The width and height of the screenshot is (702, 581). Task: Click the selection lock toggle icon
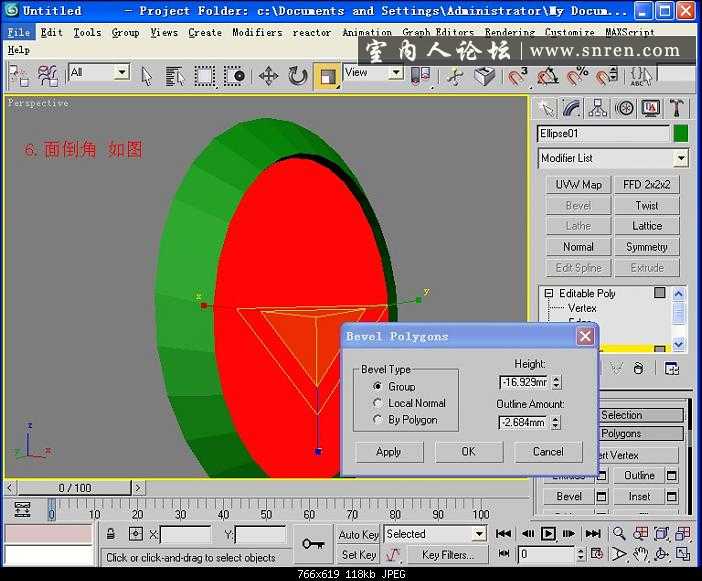pos(111,534)
